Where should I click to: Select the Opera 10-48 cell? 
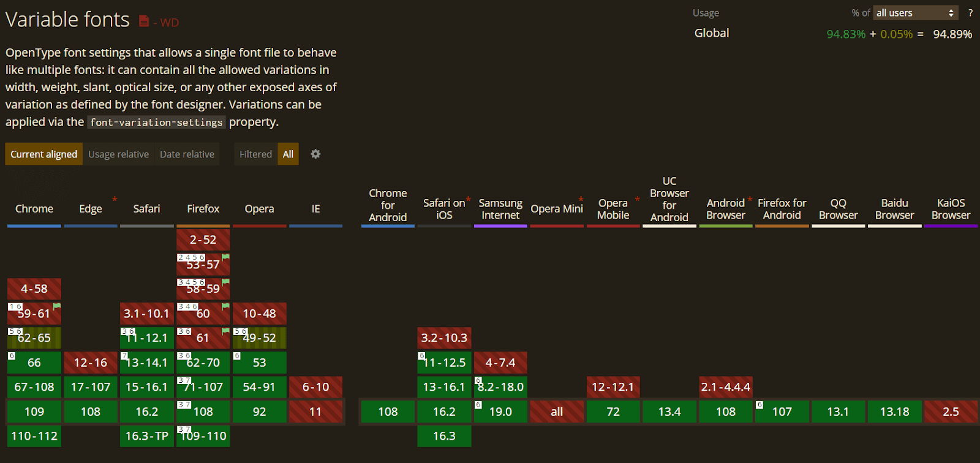point(260,314)
